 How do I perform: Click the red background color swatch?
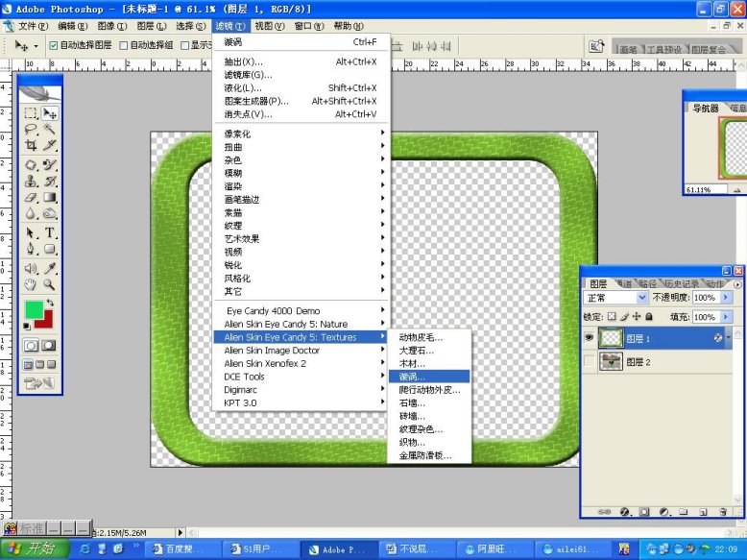tap(46, 322)
